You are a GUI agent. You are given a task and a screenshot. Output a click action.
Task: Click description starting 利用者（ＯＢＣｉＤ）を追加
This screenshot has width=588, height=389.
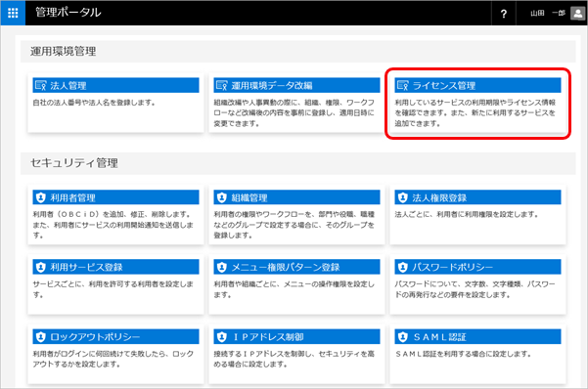tap(113, 225)
